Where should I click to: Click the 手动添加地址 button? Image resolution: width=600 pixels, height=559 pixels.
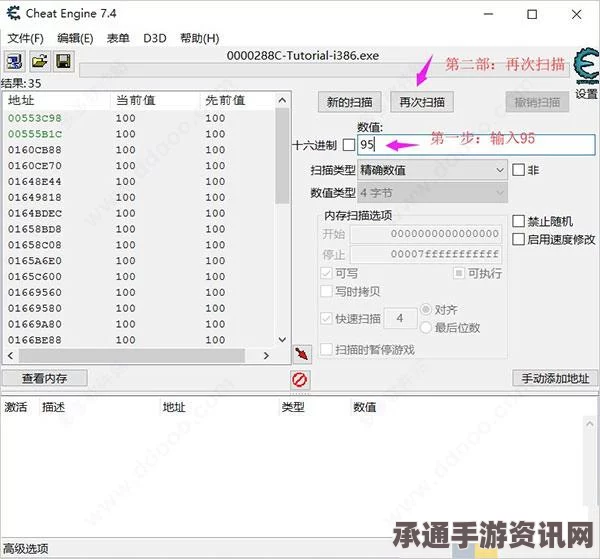click(x=555, y=378)
